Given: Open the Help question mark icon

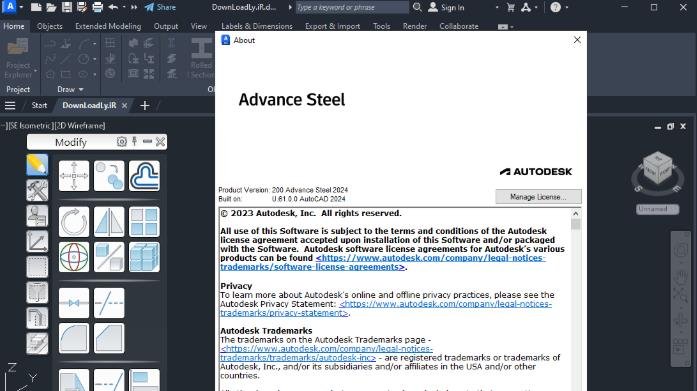Looking at the screenshot, I should [555, 7].
